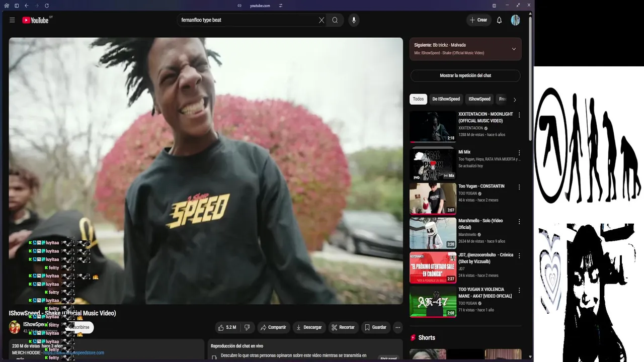
Task: Click the browser back arrow
Action: [27, 6]
